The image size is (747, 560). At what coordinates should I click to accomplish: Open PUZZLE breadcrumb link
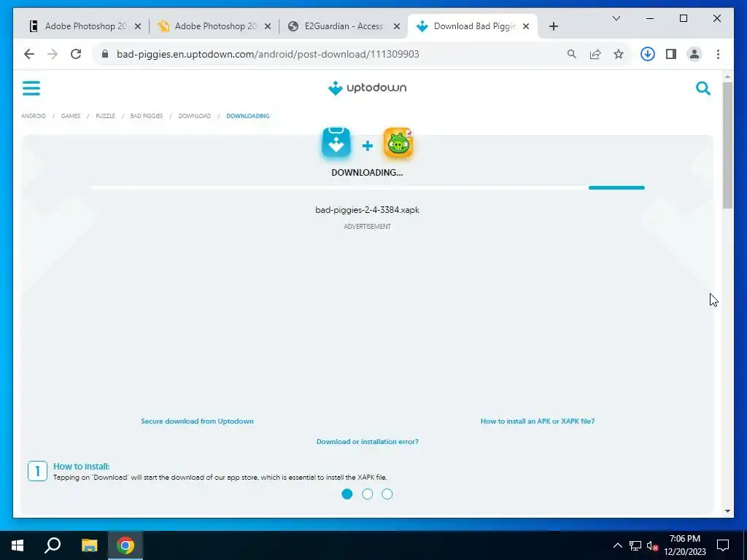[105, 116]
